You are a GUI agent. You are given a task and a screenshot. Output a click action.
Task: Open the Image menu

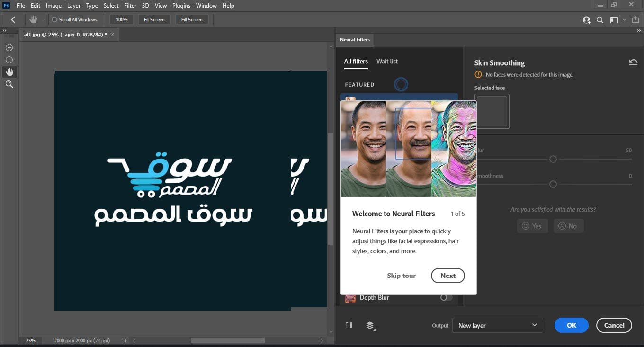[54, 6]
